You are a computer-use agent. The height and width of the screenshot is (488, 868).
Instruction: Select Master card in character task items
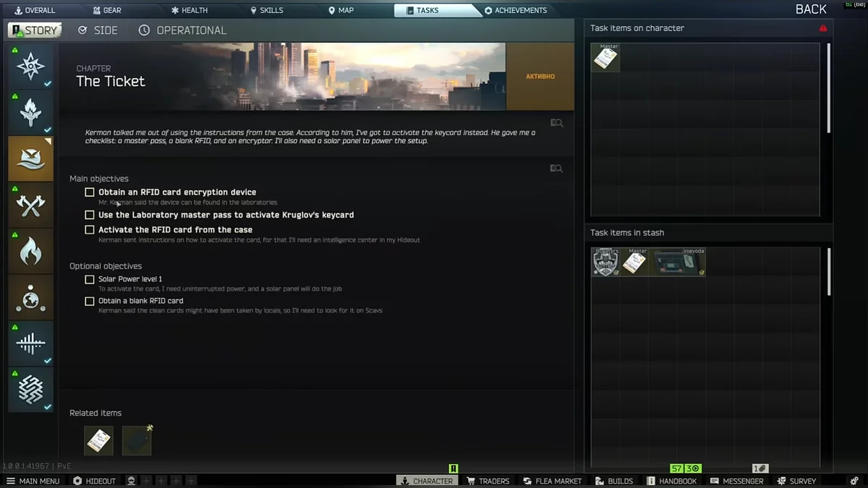(x=605, y=58)
